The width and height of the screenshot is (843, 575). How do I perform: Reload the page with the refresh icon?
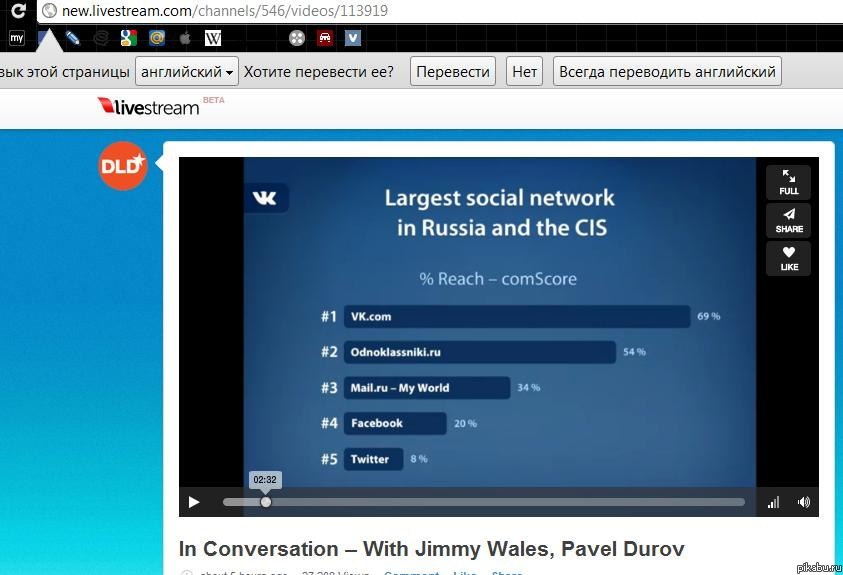(18, 10)
